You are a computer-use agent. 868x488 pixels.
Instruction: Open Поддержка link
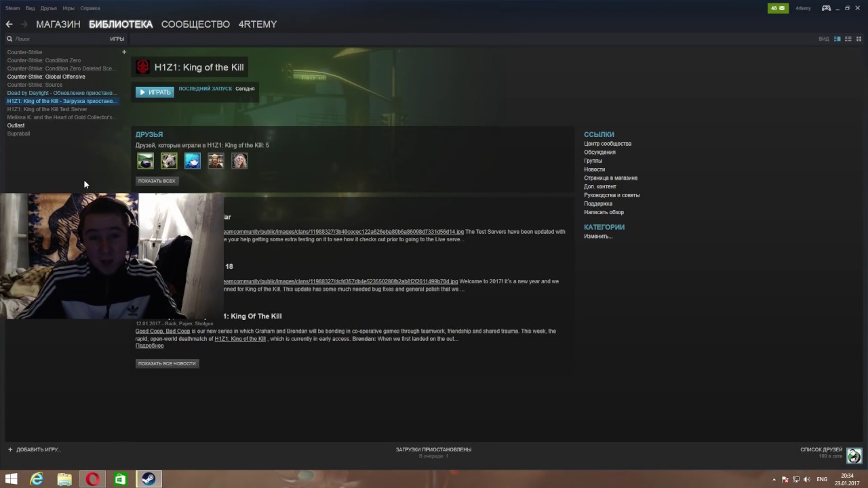[x=598, y=204]
